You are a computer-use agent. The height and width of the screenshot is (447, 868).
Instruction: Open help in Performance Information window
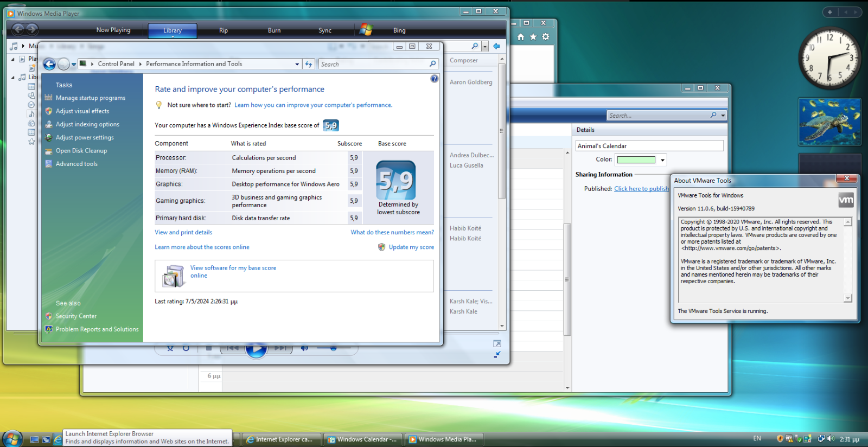pyautogui.click(x=434, y=79)
